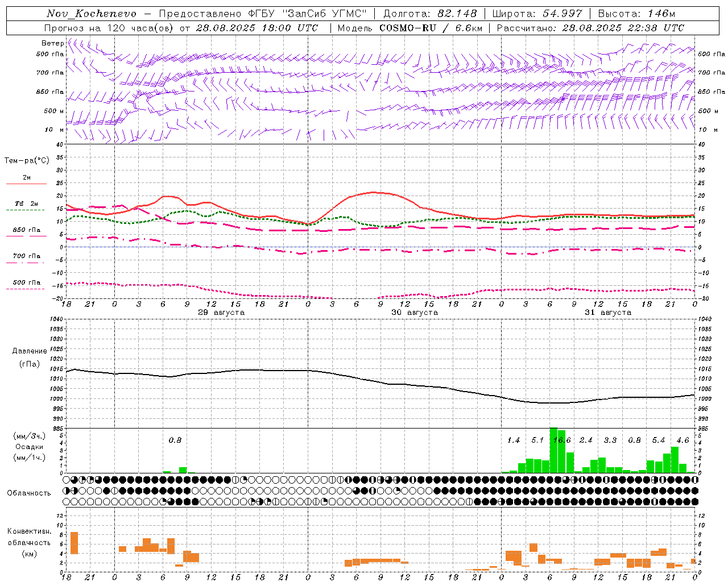Click the altitude text Высота: 146м
The image size is (728, 582).
(636, 14)
